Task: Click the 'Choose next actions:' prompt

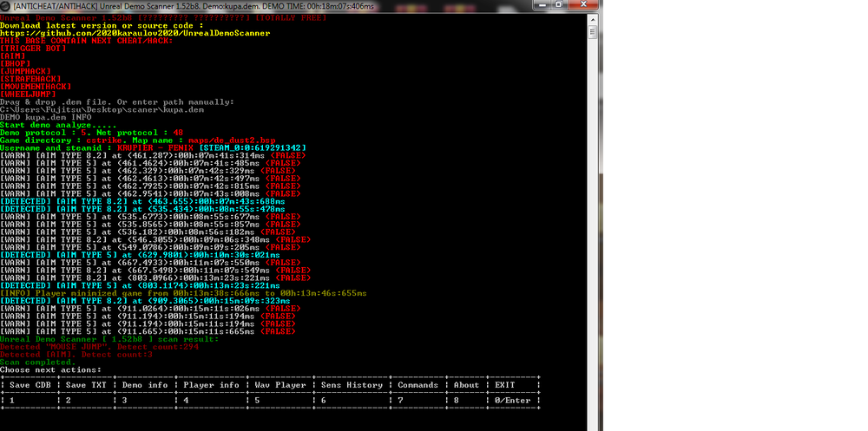Action: (51, 369)
